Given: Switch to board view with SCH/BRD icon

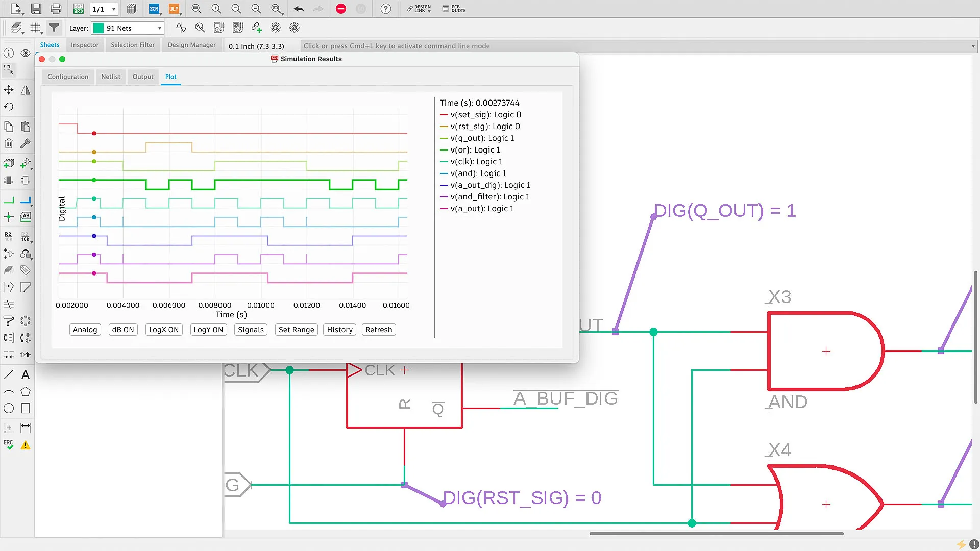Looking at the screenshot, I should click(78, 9).
